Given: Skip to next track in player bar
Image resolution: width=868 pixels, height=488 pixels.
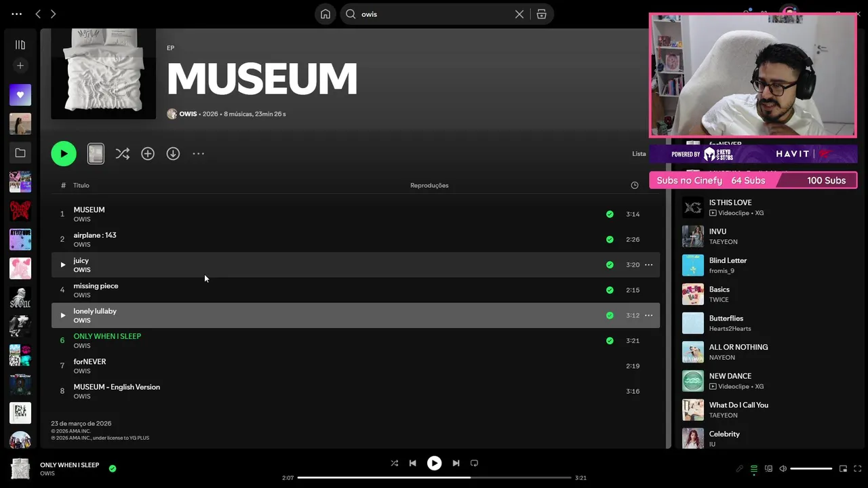Looking at the screenshot, I should point(456,464).
